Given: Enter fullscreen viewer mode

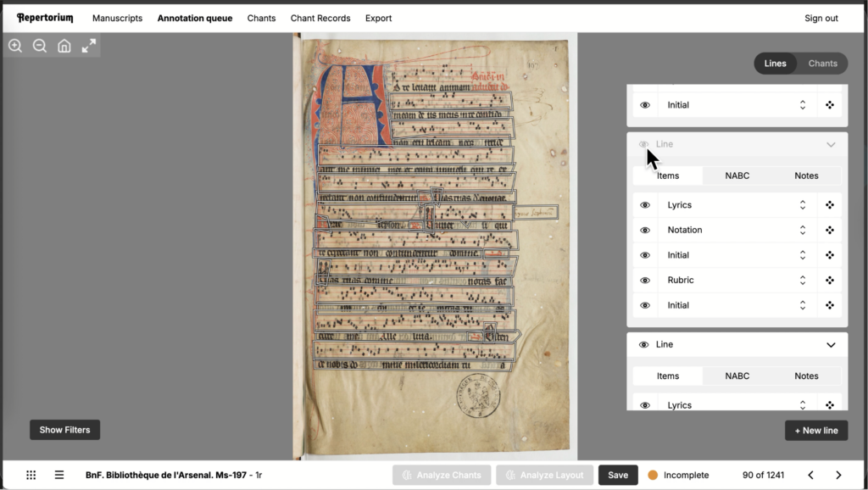Looking at the screenshot, I should pyautogui.click(x=89, y=46).
